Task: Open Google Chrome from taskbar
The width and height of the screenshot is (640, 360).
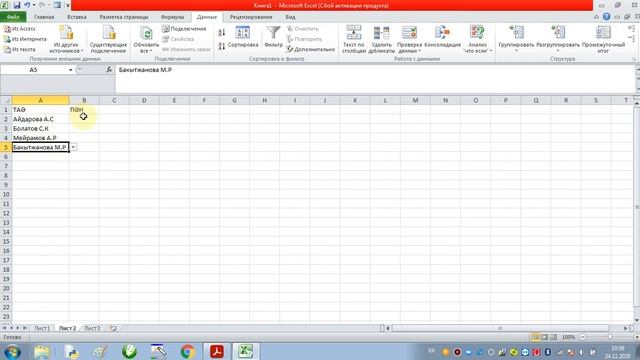Action: click(x=188, y=351)
